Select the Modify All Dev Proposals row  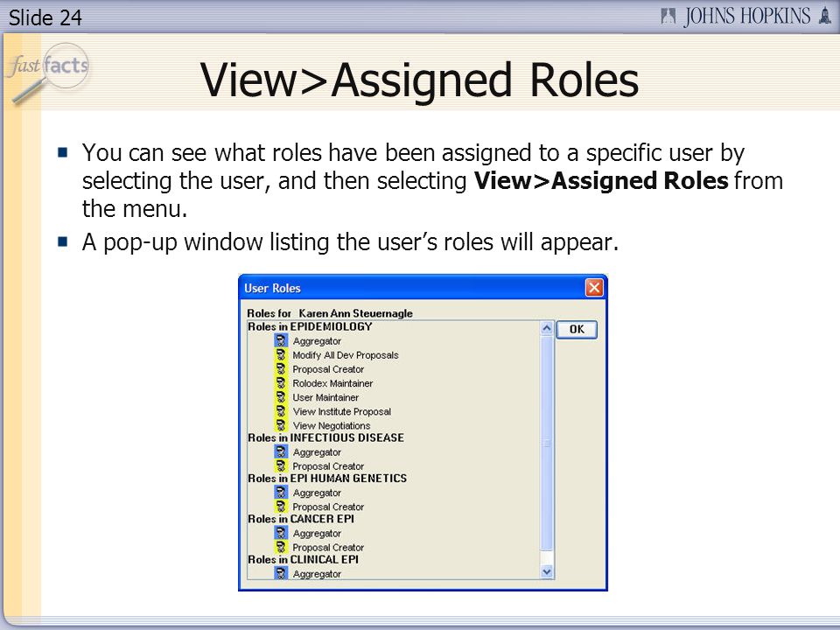pyautogui.click(x=345, y=355)
